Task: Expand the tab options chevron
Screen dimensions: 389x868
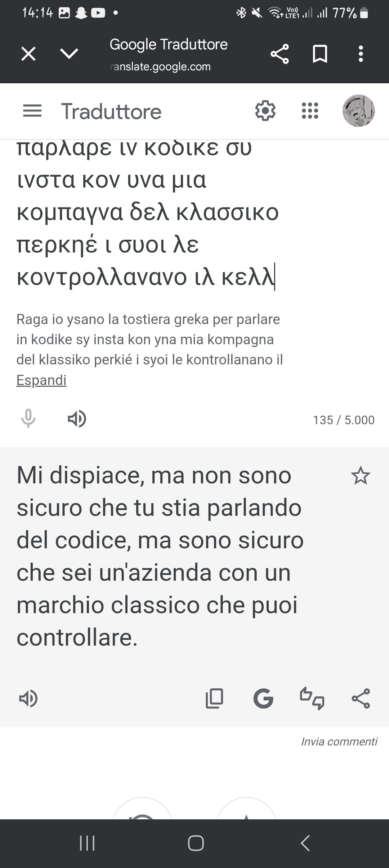Action: (69, 54)
